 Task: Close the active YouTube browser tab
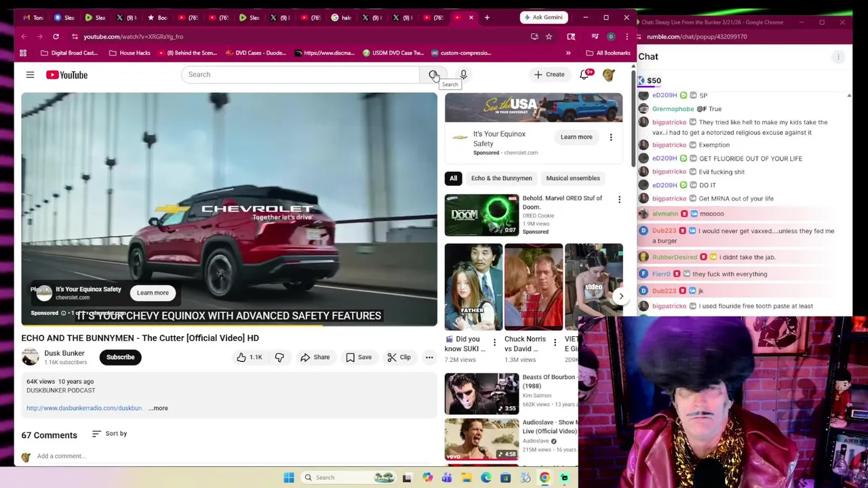(x=471, y=18)
